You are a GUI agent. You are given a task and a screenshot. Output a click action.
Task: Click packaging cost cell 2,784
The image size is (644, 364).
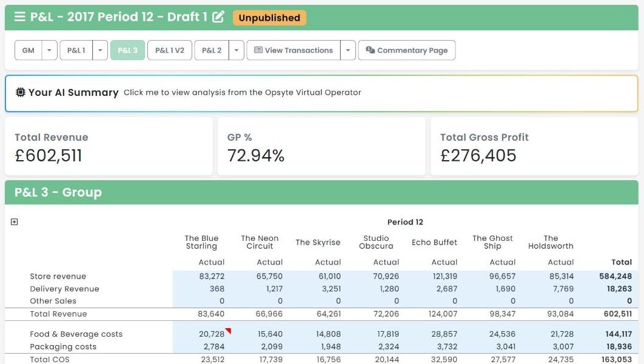[214, 347]
